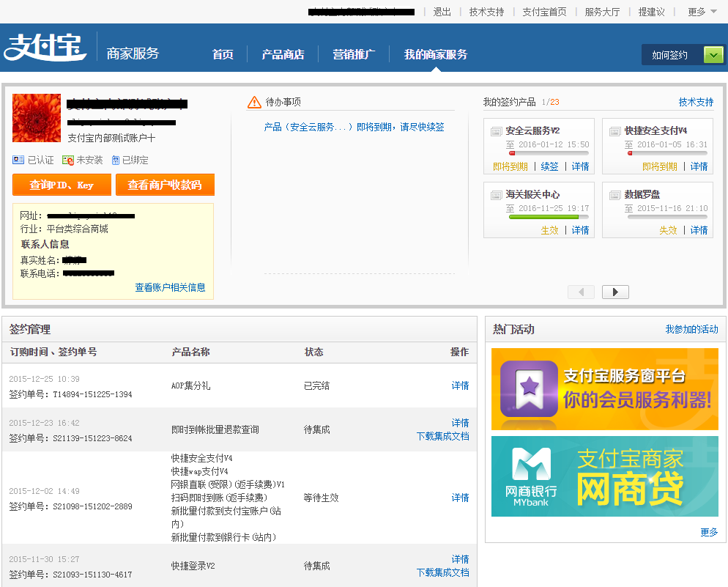This screenshot has width=728, height=587.
Task: Click the 已完结 status cell
Action: click(x=316, y=385)
